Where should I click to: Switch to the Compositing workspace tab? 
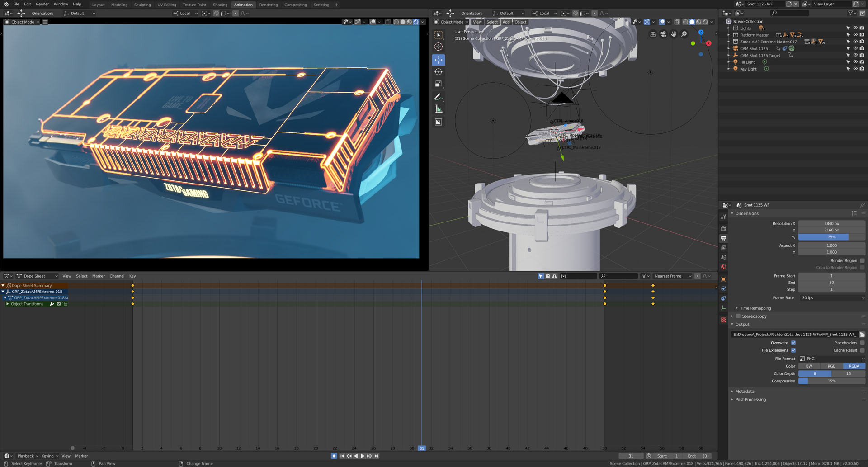[x=296, y=5]
